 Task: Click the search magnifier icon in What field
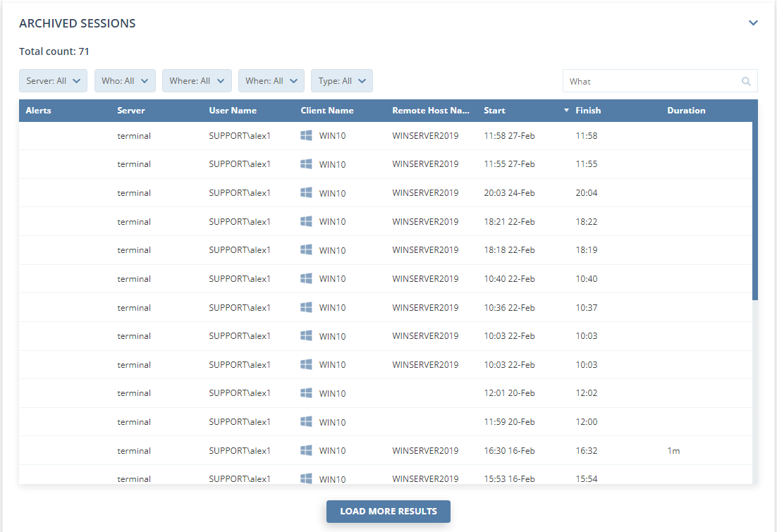(x=746, y=81)
